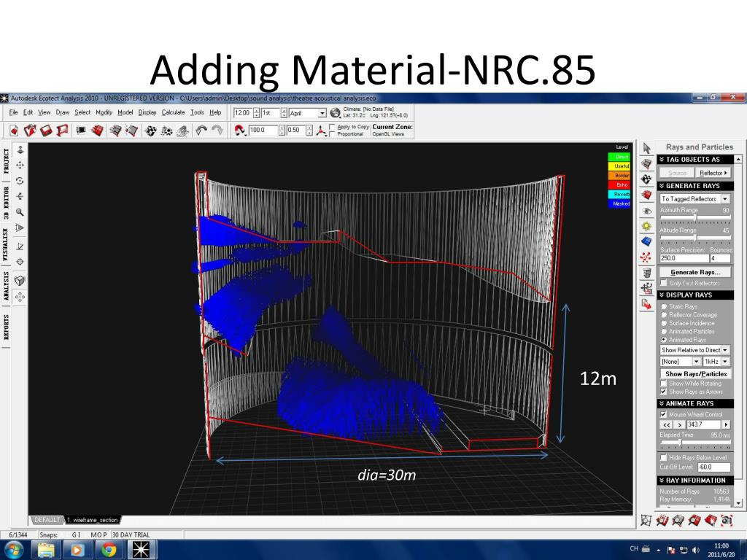Open the red rays and particles panel icon
Viewport: 747px width, 560px height.
click(x=646, y=257)
